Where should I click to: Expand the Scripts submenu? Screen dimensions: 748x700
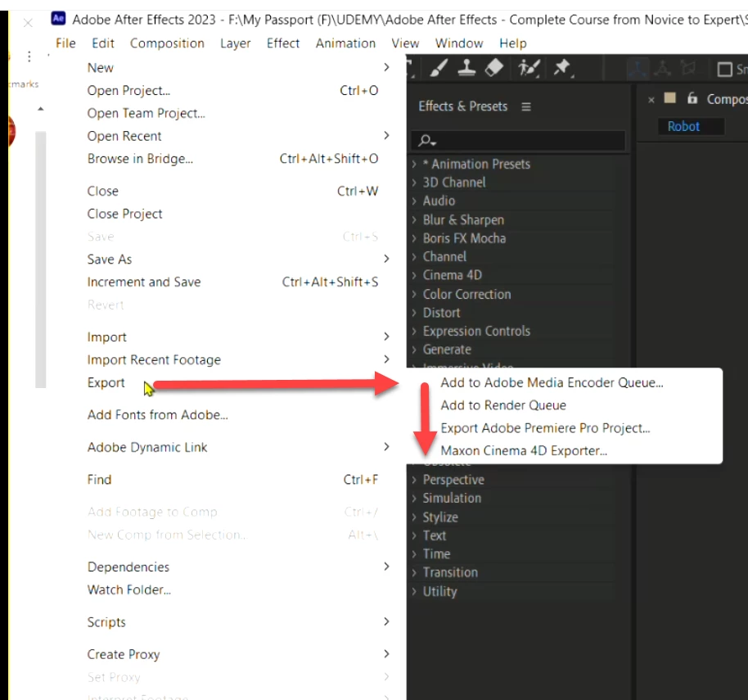[x=238, y=622]
